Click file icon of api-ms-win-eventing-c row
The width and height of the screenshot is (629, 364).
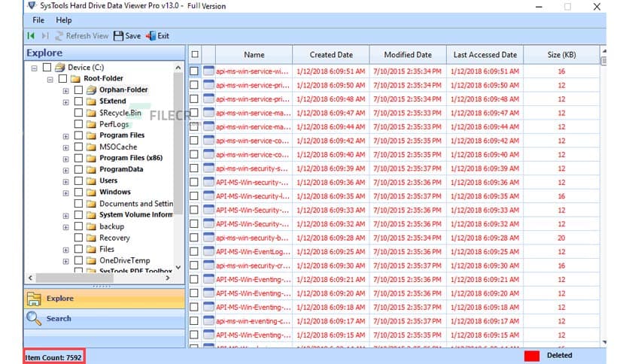pyautogui.click(x=208, y=320)
